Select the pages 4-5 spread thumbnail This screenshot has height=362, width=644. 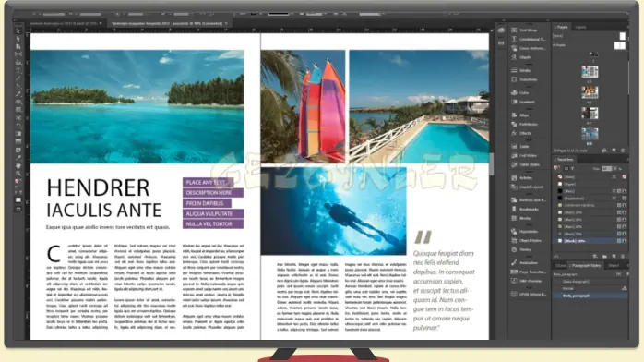590,92
